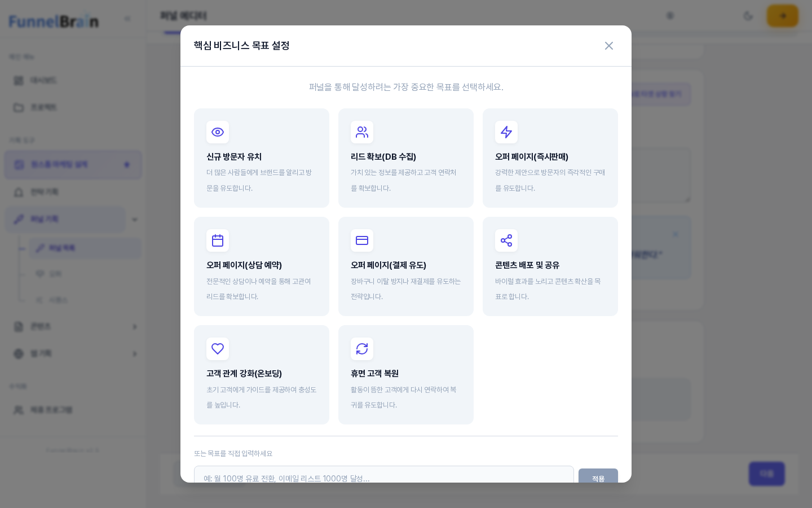
Task: Click the yellow button in top-right header
Action: [x=783, y=16]
